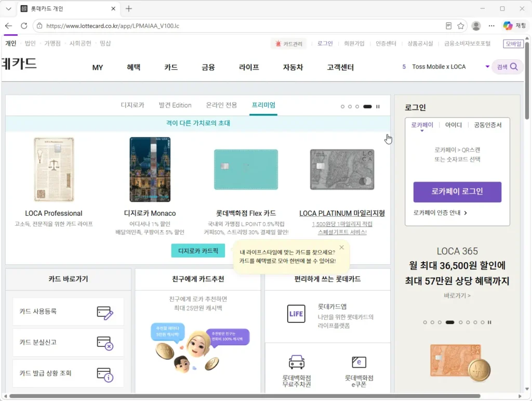Switch to the 발견 Edition tab
Viewport: 532px width, 401px height.
[175, 105]
